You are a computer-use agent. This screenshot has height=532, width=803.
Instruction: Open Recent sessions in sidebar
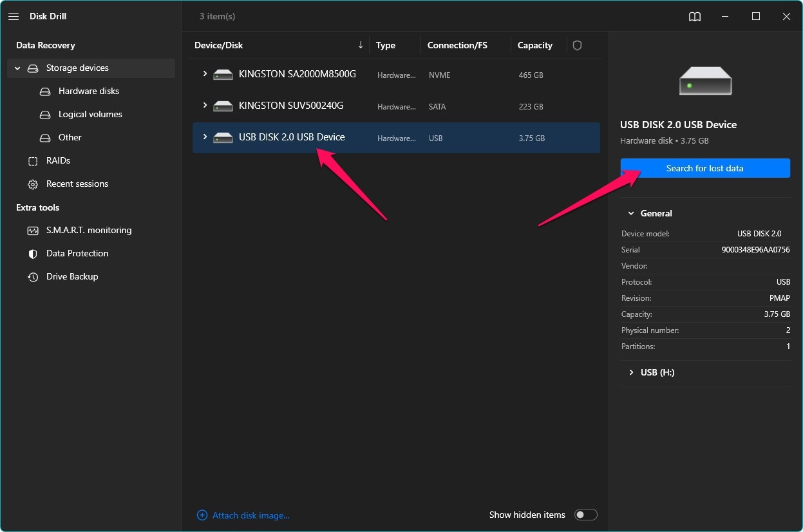77,184
